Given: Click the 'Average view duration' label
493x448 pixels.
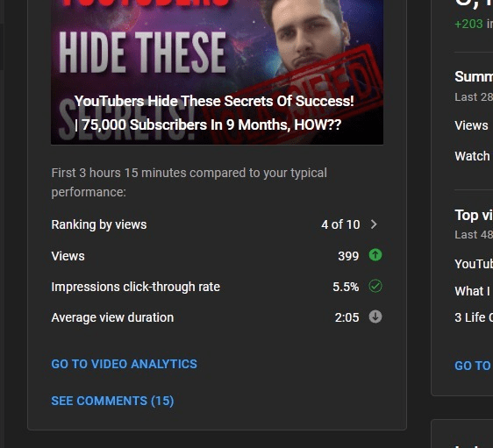Looking at the screenshot, I should [112, 317].
